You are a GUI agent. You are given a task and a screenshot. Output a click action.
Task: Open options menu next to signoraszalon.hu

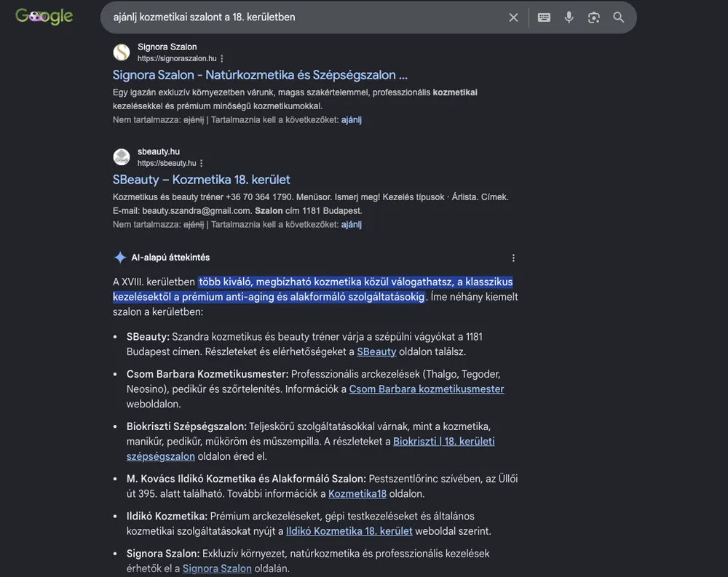(222, 58)
